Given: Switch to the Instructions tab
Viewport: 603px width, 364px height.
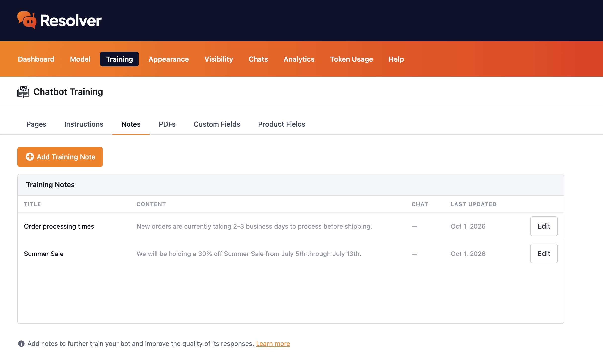Looking at the screenshot, I should click(84, 124).
